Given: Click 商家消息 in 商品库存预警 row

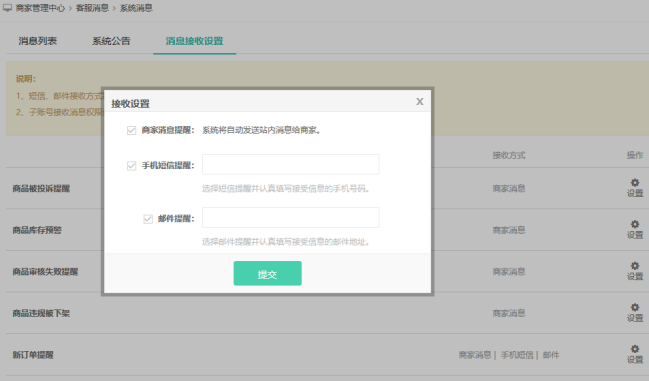Looking at the screenshot, I should [x=509, y=230].
